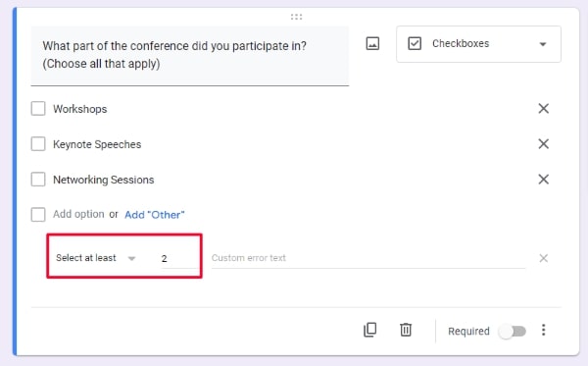Open more options three-dot menu
Screen dimensions: 588x366
tap(543, 330)
